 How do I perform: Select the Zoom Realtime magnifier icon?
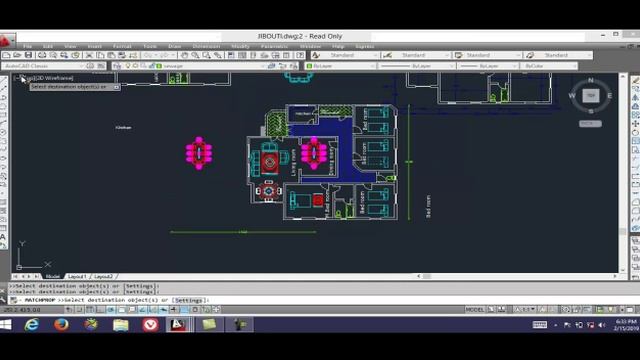click(196, 55)
